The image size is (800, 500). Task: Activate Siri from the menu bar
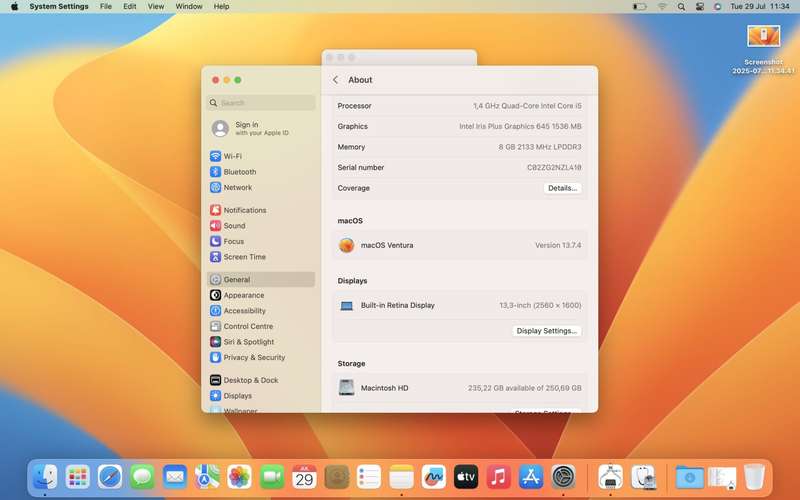point(717,7)
